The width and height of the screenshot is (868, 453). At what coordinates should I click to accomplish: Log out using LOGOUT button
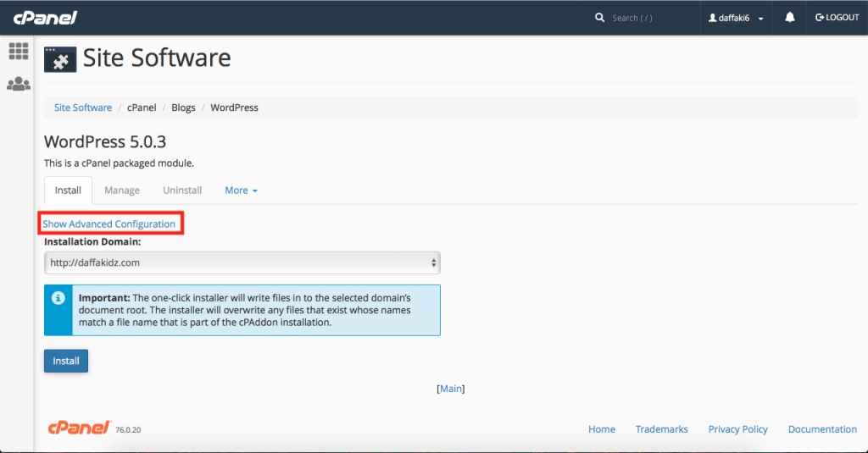coord(837,18)
